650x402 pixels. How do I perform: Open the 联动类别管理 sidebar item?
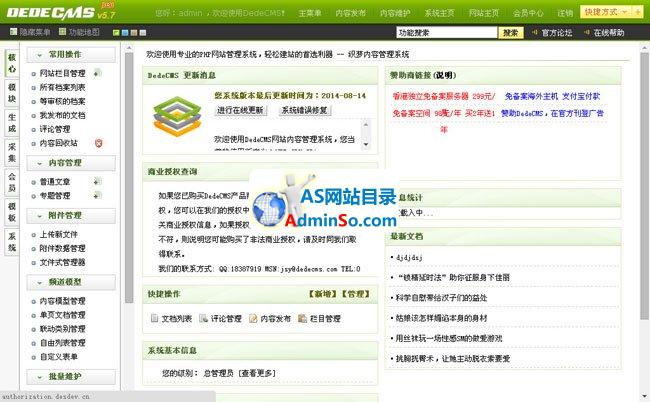tap(62, 329)
